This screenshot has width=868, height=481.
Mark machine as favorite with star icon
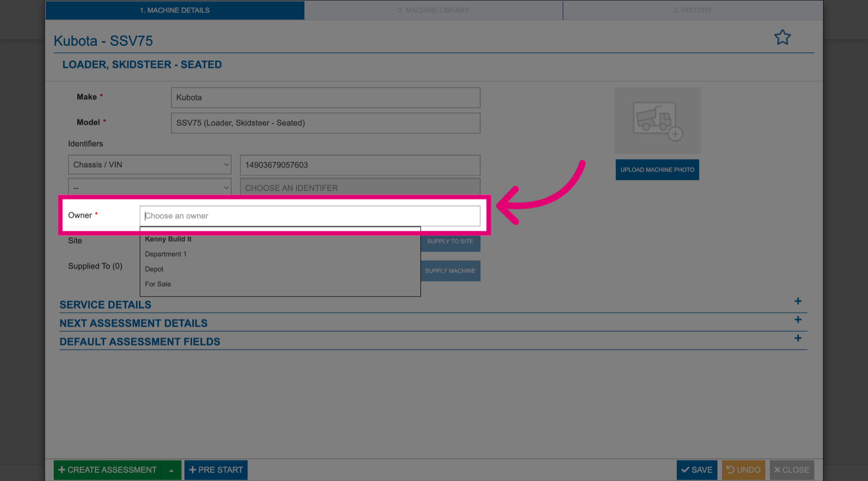pyautogui.click(x=782, y=37)
